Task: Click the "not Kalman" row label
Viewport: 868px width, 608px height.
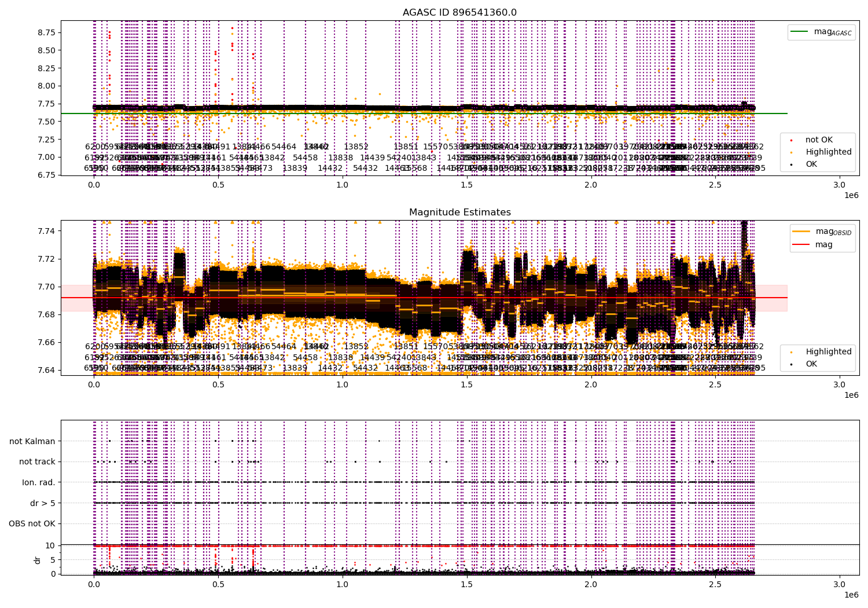Action: click(32, 441)
